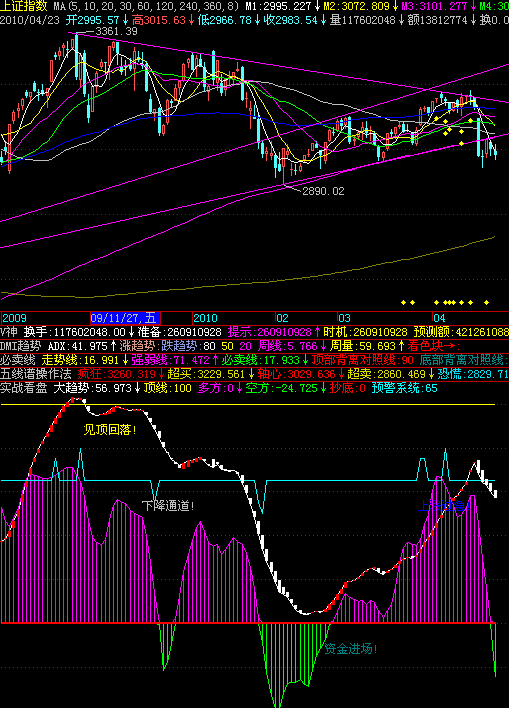Select the 09/11/27 date marker on timeline
The width and height of the screenshot is (509, 708).
click(126, 318)
